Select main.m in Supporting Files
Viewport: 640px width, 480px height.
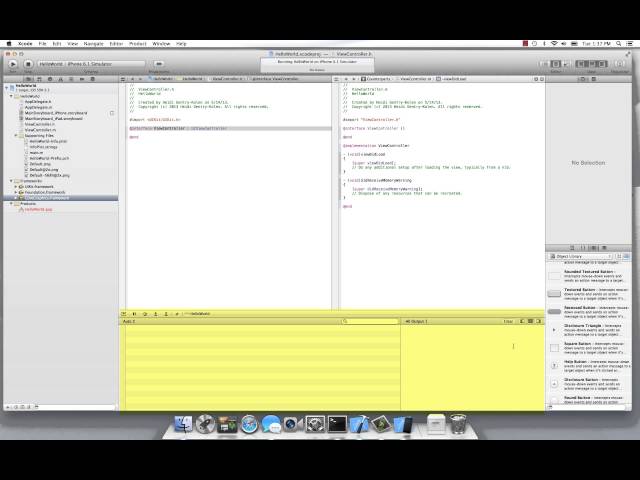(x=36, y=153)
